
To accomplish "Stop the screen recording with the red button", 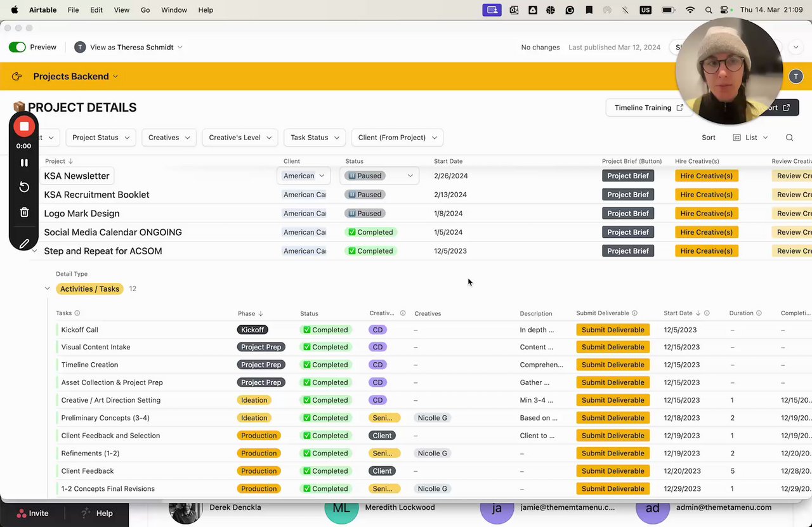I will tap(24, 126).
